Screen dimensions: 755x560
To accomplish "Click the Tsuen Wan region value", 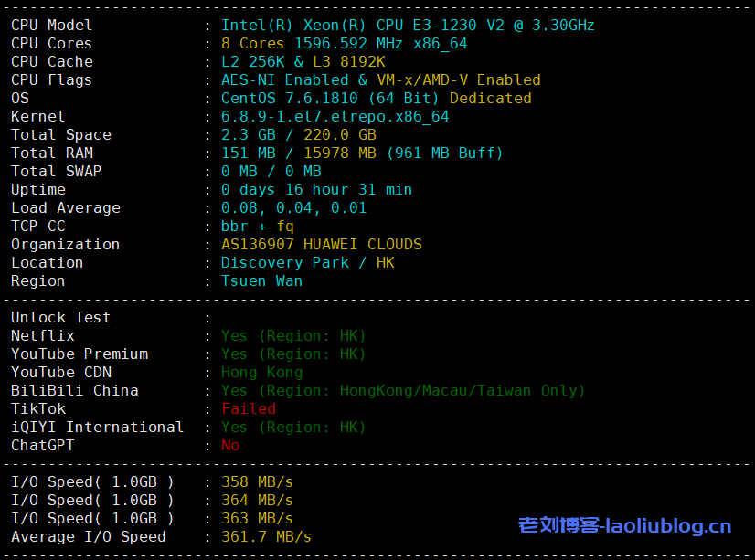I will pyautogui.click(x=261, y=281).
